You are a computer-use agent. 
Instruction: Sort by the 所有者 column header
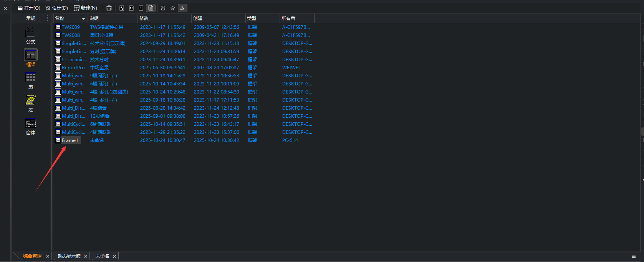click(x=297, y=18)
